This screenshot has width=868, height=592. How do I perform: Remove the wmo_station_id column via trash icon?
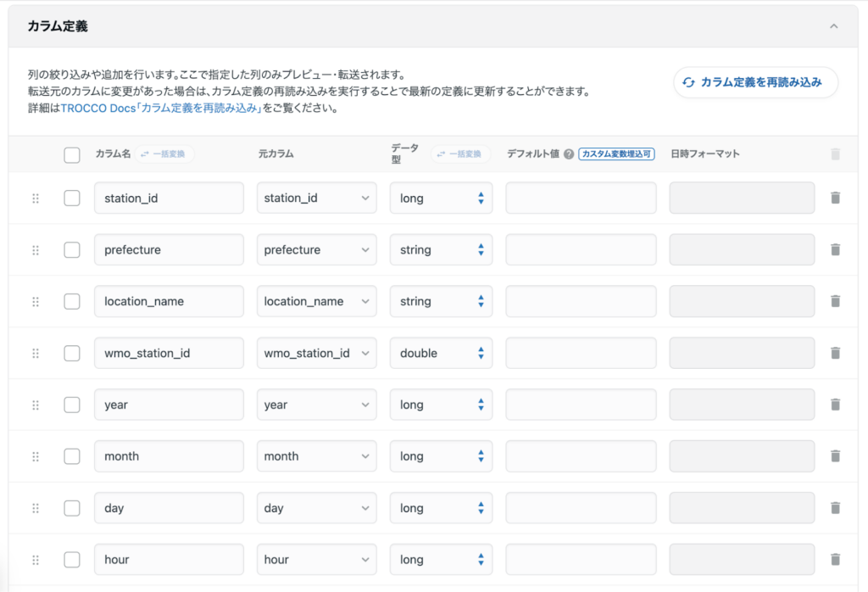835,353
